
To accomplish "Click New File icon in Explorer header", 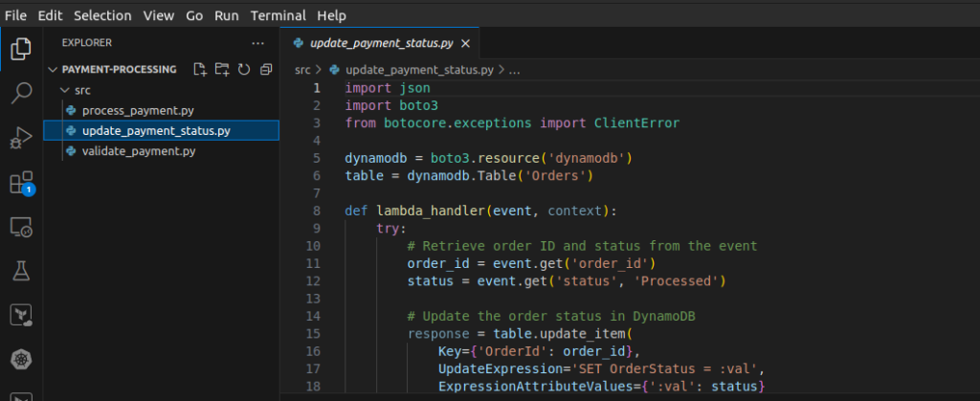I will coord(200,69).
